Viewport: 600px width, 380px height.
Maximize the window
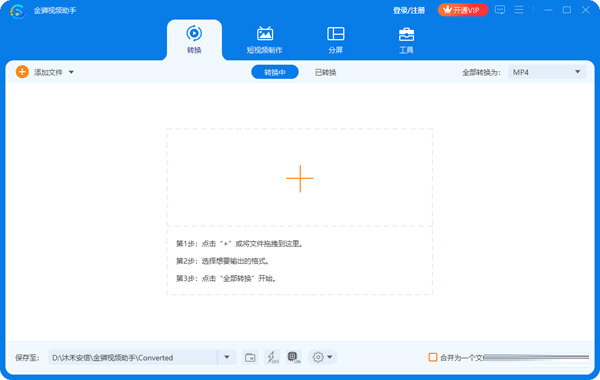click(x=567, y=10)
